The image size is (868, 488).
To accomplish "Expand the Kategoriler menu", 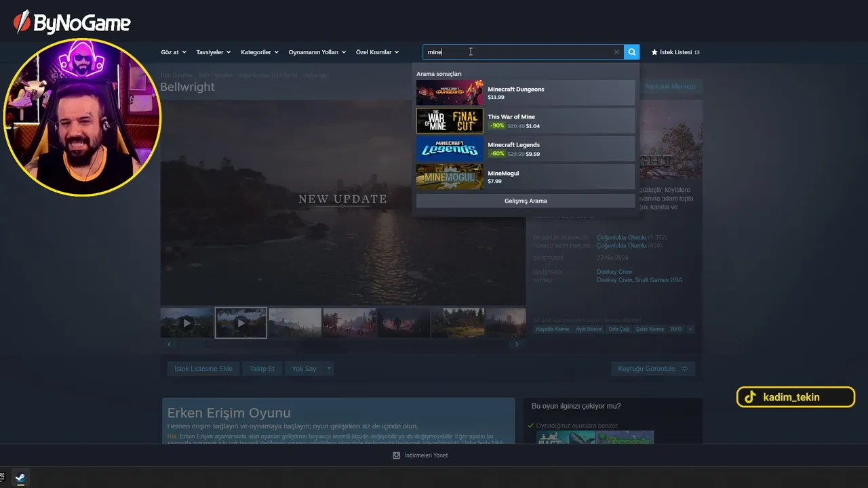I will click(x=260, y=52).
